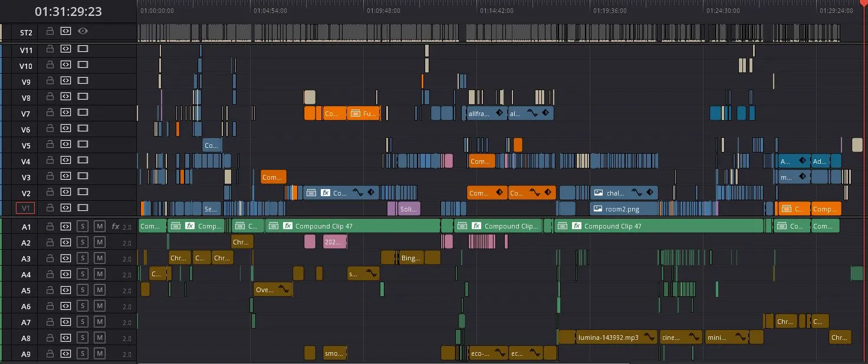
Task: Select the cine... clip on track A8
Action: 681,337
